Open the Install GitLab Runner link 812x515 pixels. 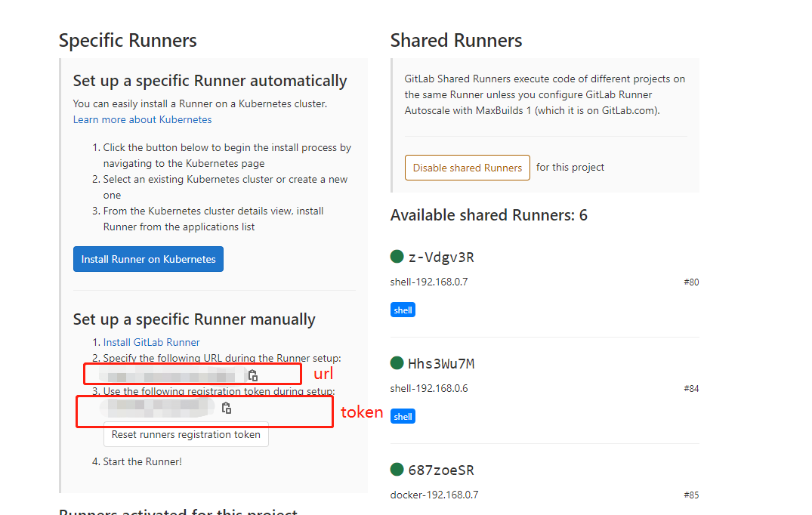pos(151,342)
